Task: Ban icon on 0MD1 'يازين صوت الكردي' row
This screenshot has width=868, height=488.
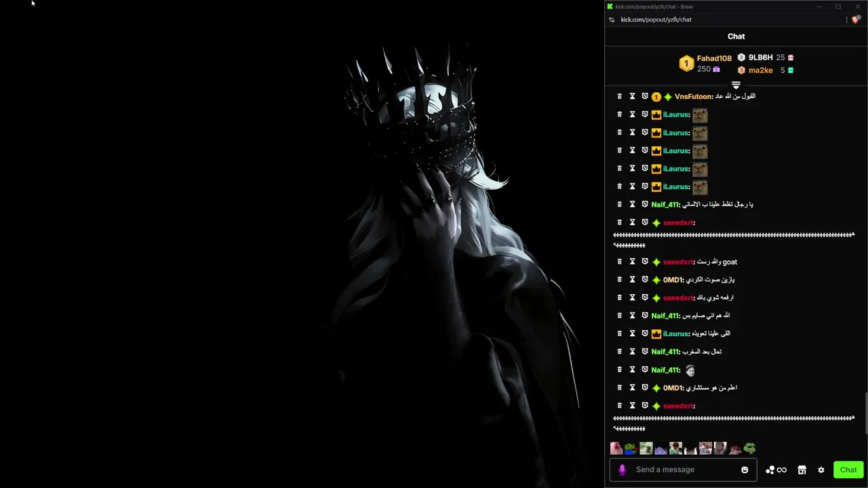Action: click(x=645, y=280)
